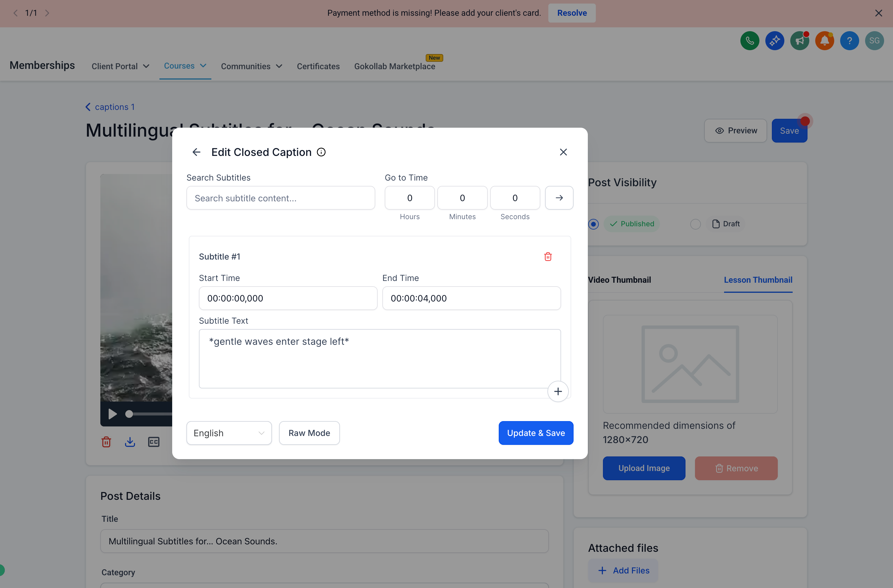This screenshot has width=893, height=588.
Task: Switch to the Lesson Thumbnail tab
Action: [758, 280]
